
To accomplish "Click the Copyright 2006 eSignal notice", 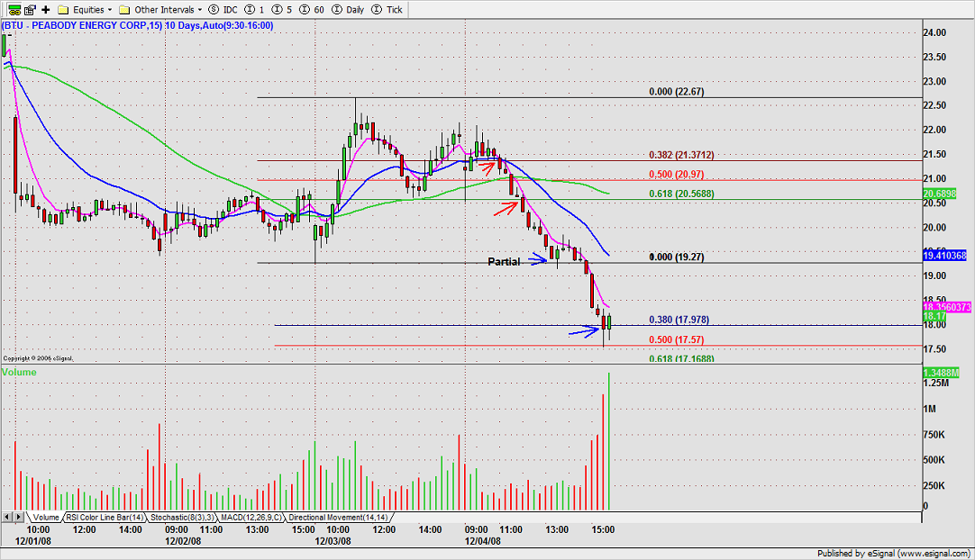I will (38, 358).
